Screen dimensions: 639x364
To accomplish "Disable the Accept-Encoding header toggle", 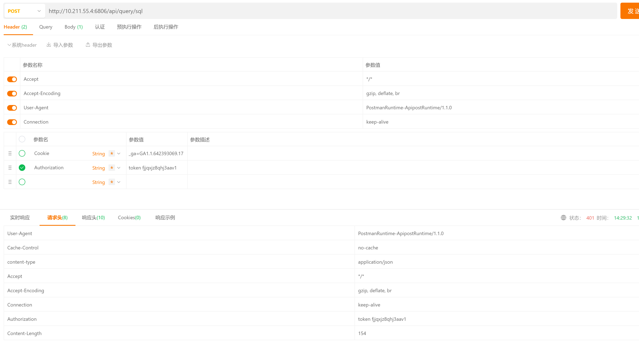I will [x=12, y=94].
